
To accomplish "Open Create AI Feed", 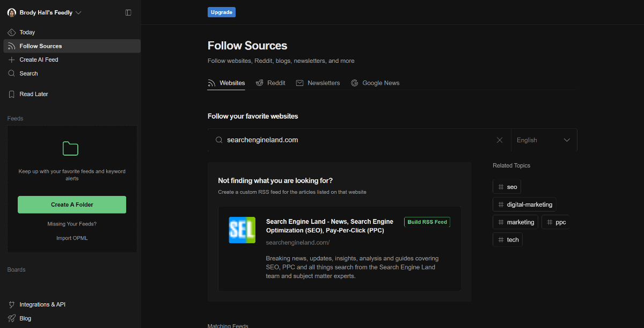I will pos(72,60).
